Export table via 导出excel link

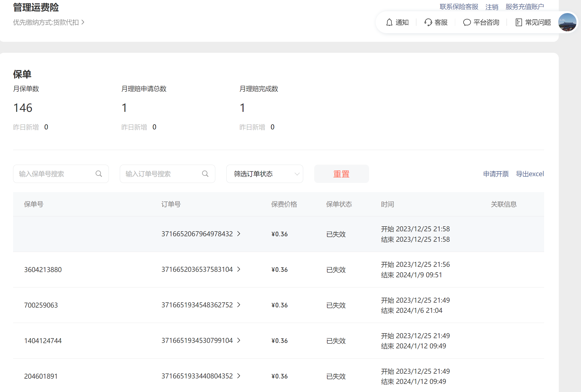(x=530, y=174)
